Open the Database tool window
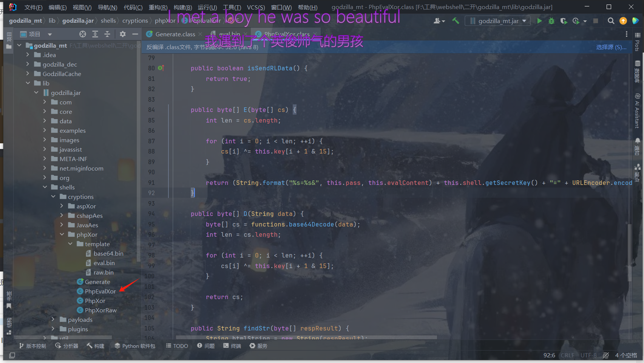Viewport: 644px width, 363px height. pos(638,71)
